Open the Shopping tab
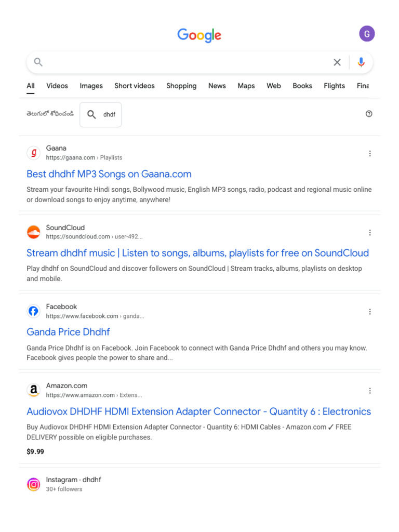This screenshot has height=532, width=399. pyautogui.click(x=181, y=86)
